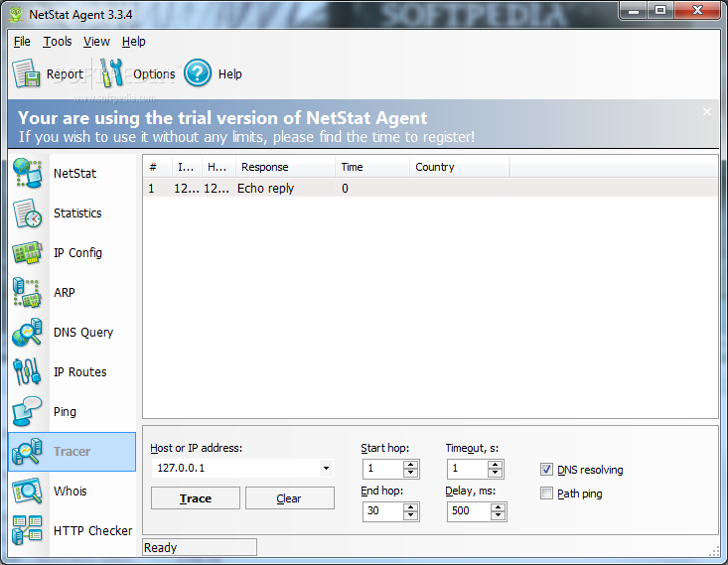Click the End hop input field
The image size is (728, 565).
(x=383, y=511)
